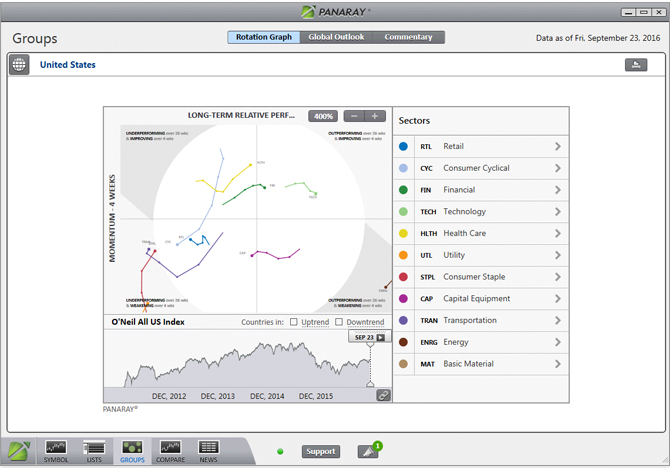Open the News view

[x=209, y=452]
